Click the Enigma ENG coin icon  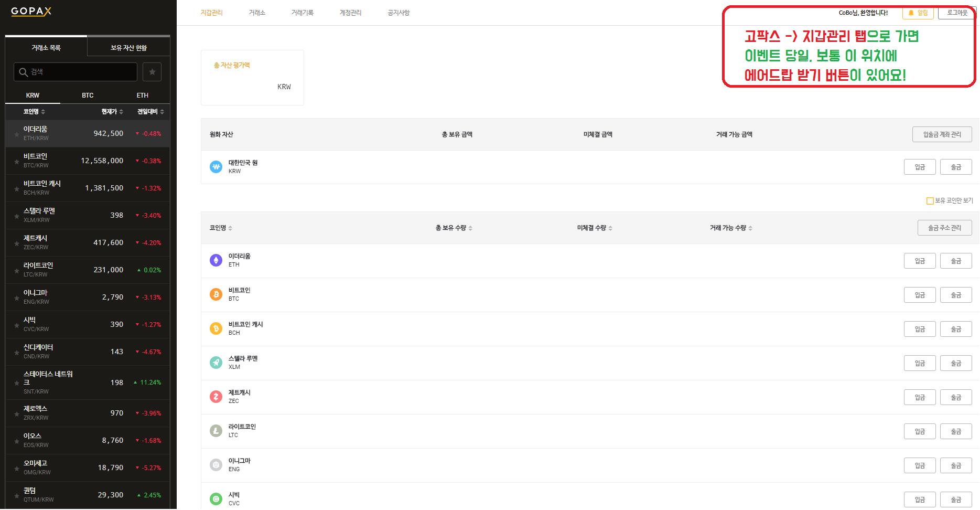pyautogui.click(x=216, y=465)
